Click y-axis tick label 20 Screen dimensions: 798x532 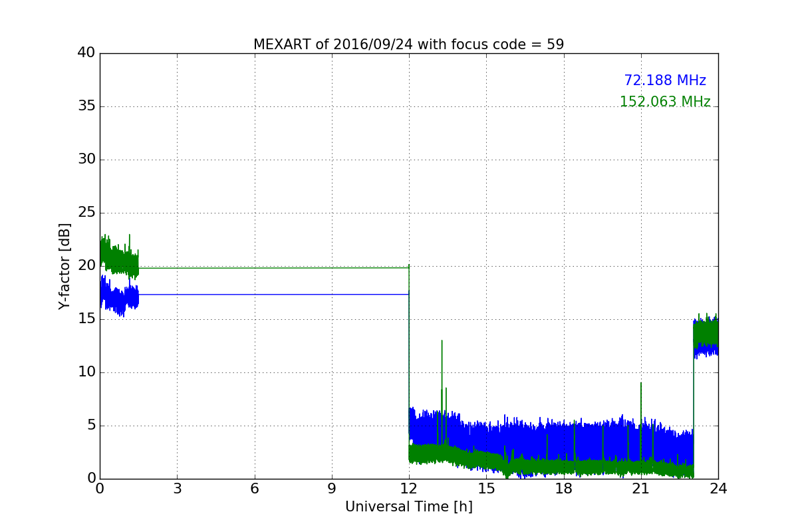86,266
